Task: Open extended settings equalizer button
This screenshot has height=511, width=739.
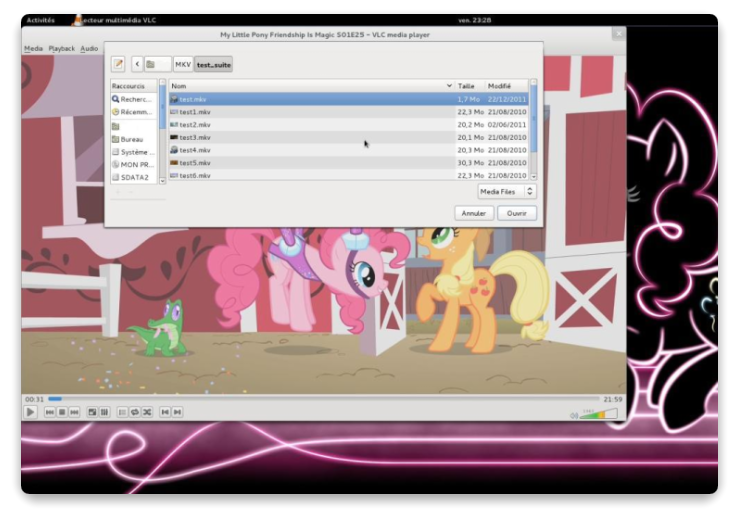Action: (105, 412)
